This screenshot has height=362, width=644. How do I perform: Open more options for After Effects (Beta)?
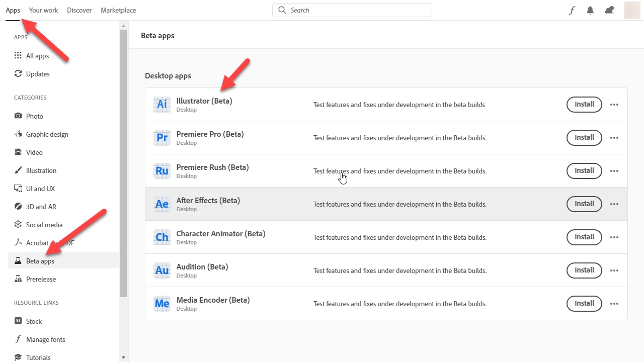pos(614,204)
